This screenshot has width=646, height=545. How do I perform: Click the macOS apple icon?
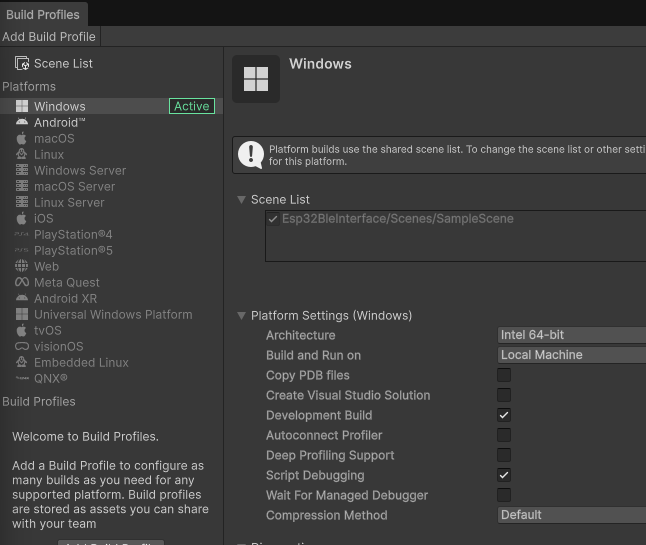click(x=22, y=139)
